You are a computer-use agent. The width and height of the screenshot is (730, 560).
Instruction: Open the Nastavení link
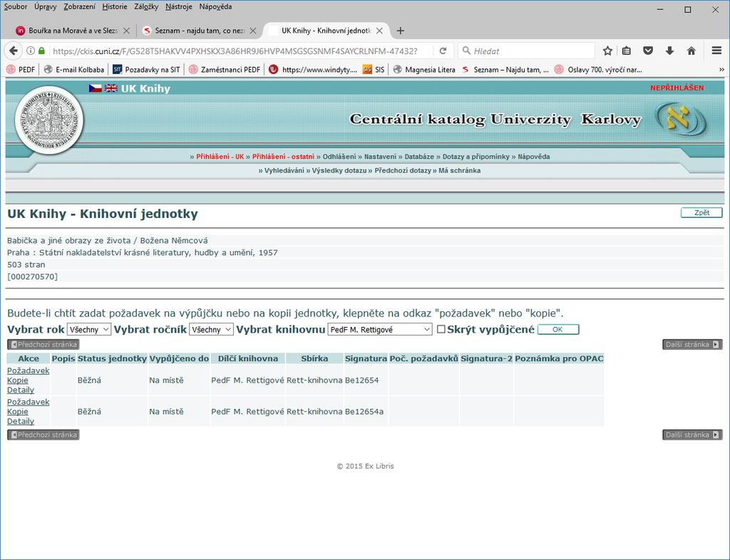(380, 157)
